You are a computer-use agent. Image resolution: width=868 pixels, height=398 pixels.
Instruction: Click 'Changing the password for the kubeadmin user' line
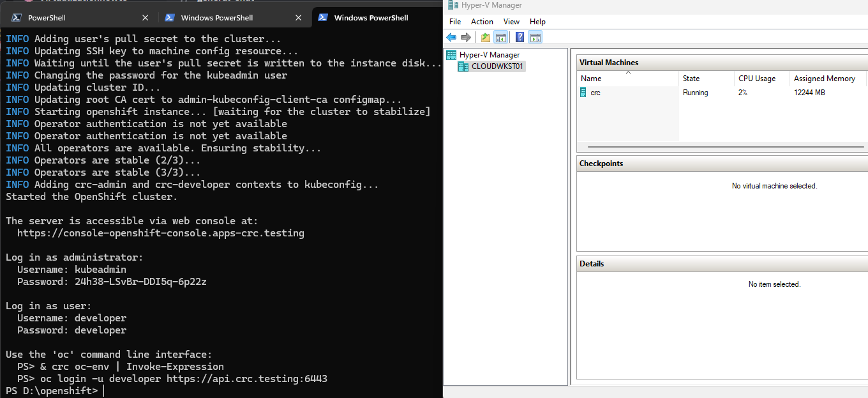point(147,75)
